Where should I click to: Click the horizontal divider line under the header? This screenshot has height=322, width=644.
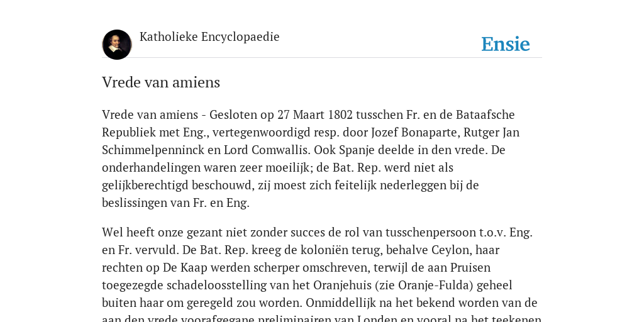322,58
